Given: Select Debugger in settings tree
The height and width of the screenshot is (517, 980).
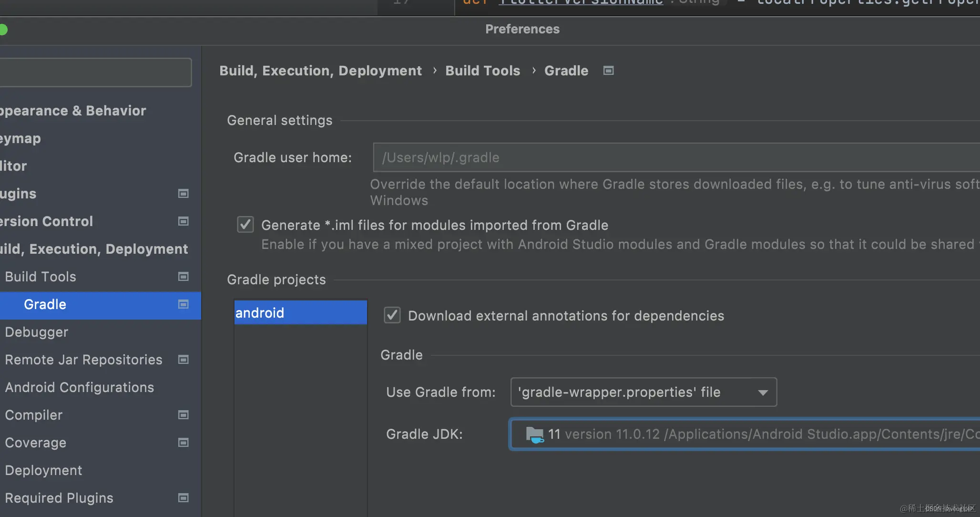Looking at the screenshot, I should pos(37,332).
